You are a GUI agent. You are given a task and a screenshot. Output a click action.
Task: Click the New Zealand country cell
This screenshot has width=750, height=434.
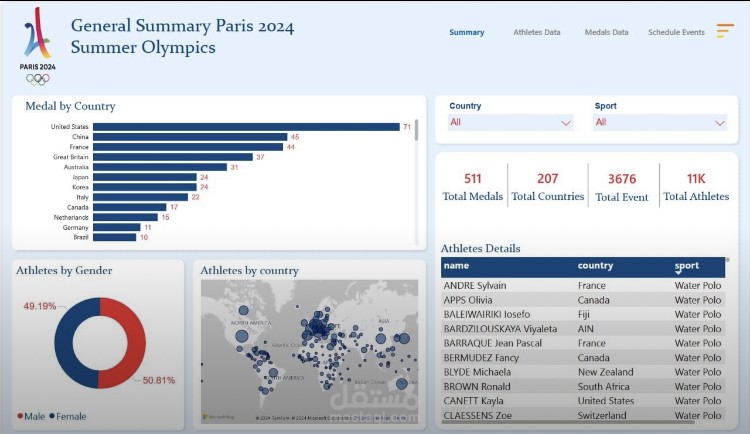click(605, 372)
